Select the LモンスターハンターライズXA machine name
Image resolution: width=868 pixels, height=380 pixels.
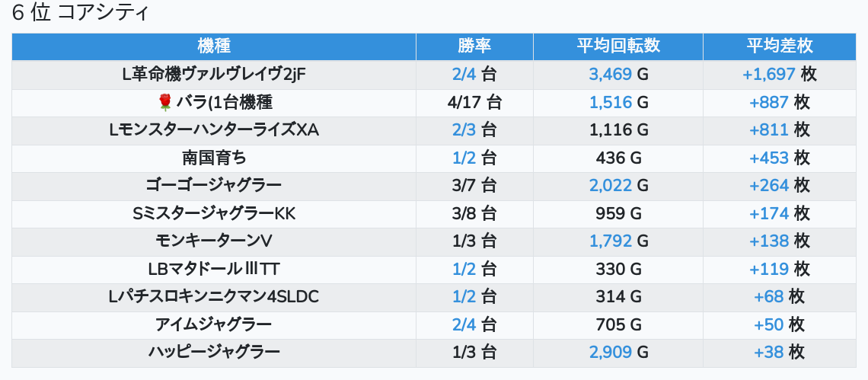tap(213, 129)
